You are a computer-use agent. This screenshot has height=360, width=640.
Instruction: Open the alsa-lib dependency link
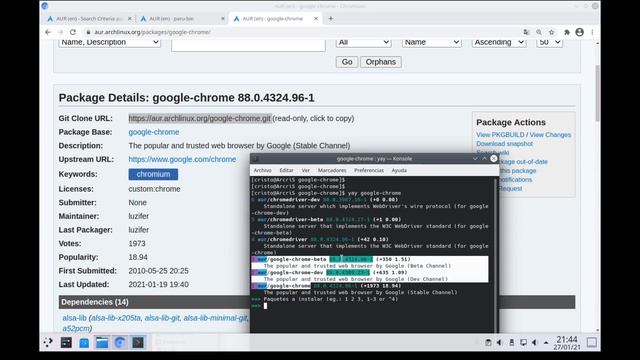(74, 318)
